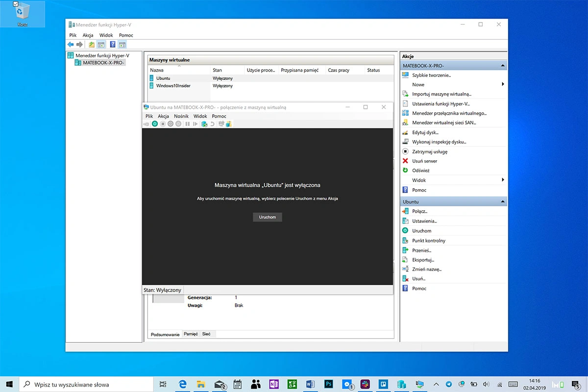
Task: Collapse the MATEBOOK-X-PRO- actions section
Action: (x=502, y=66)
